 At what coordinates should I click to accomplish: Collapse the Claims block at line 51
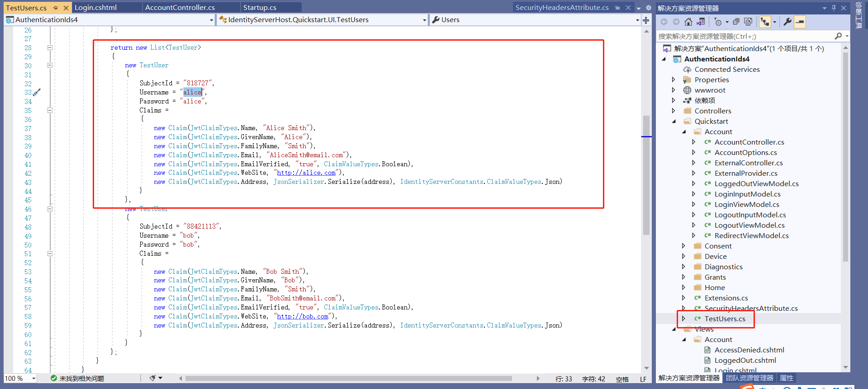coord(50,253)
